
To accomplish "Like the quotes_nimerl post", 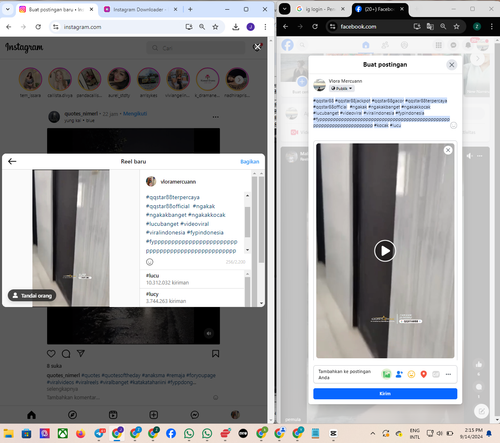I will [x=51, y=354].
